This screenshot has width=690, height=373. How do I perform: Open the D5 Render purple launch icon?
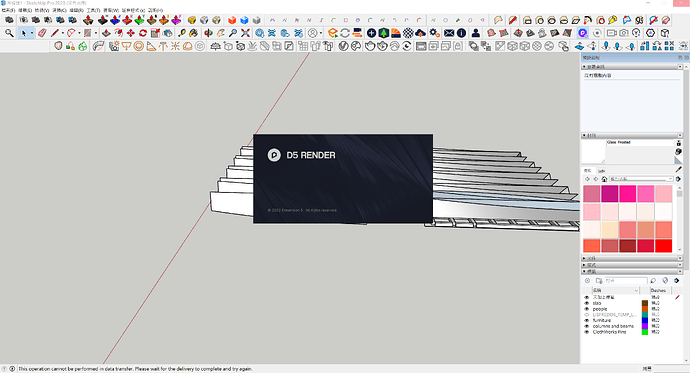click(x=583, y=33)
